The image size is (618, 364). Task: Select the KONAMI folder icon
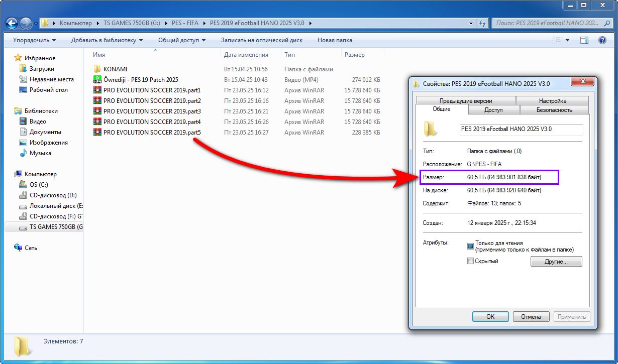97,69
